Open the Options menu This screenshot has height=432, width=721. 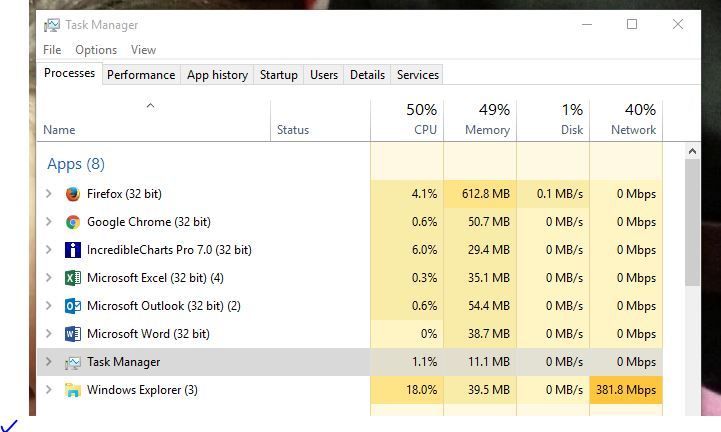96,50
